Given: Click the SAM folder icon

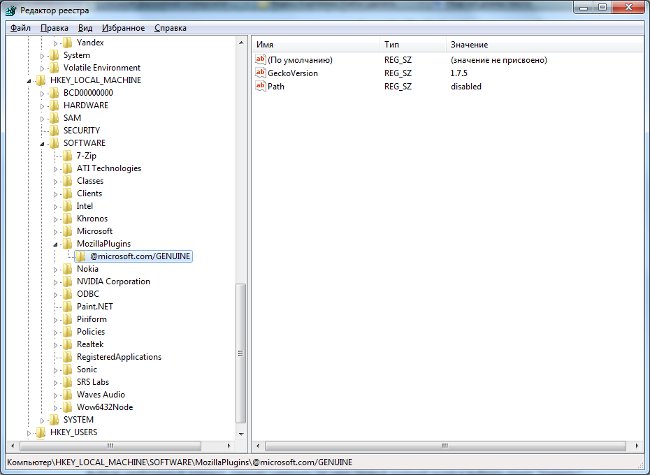Looking at the screenshot, I should point(54,118).
